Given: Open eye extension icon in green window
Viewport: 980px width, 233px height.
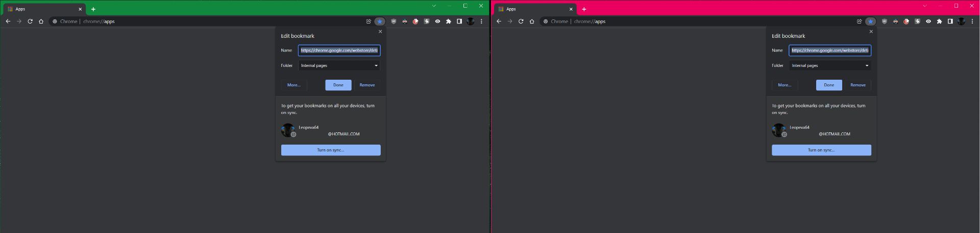Looking at the screenshot, I should [437, 21].
